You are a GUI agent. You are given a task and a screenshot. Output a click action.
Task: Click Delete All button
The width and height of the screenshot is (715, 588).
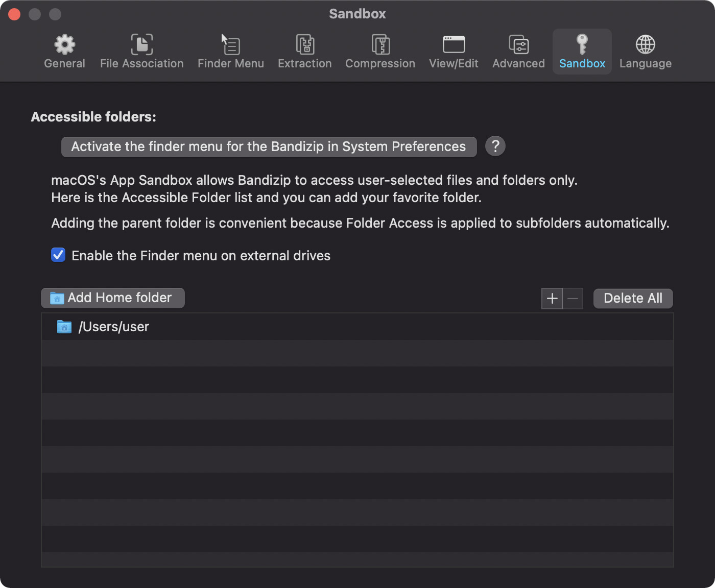click(633, 299)
